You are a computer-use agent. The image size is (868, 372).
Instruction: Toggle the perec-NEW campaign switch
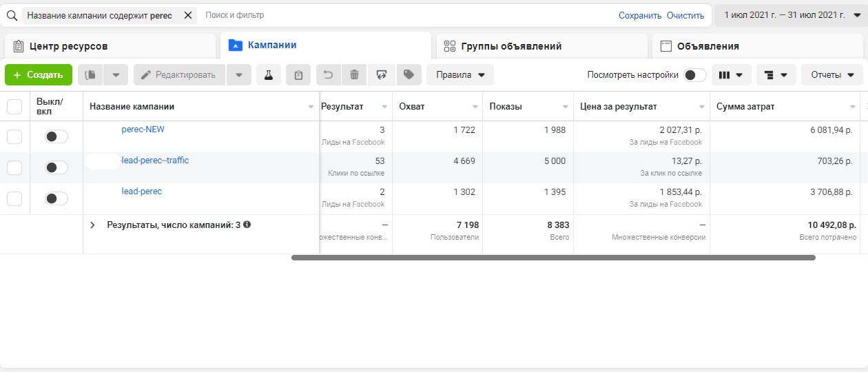56,136
